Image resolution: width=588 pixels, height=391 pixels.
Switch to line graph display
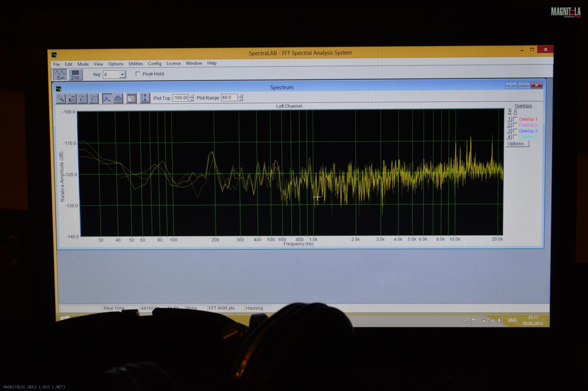pos(107,98)
